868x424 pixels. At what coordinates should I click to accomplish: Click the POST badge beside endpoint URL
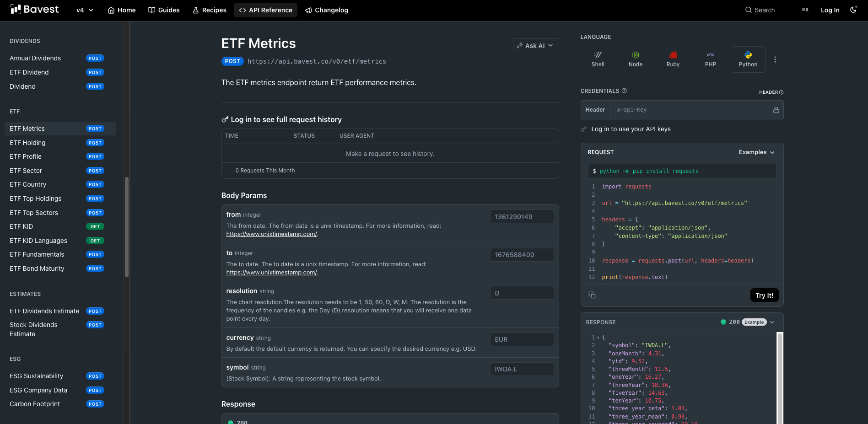pos(232,61)
